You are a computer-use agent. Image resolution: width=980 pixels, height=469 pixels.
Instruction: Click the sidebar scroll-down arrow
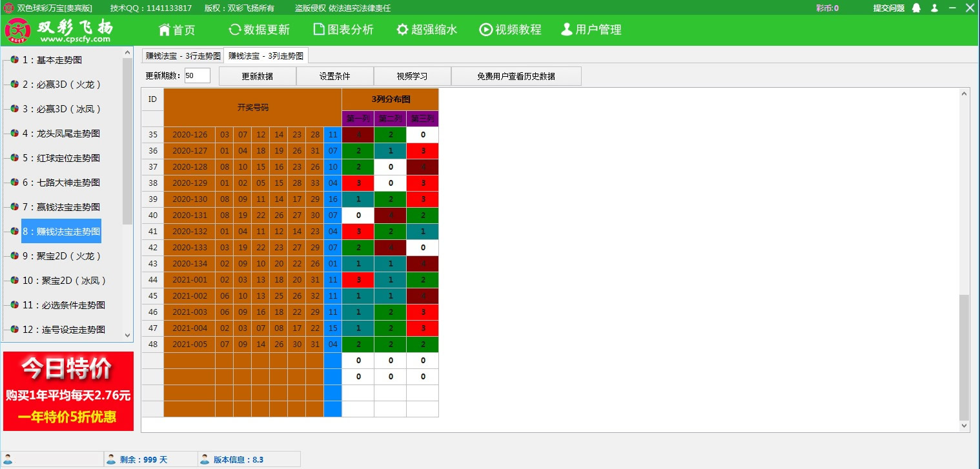click(x=128, y=336)
